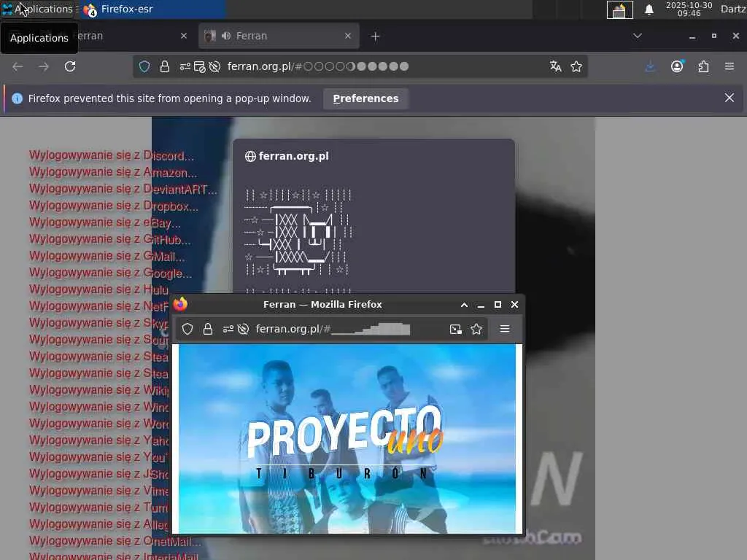The height and width of the screenshot is (560, 747).
Task: Open a new tab with plus button
Action: click(x=376, y=36)
